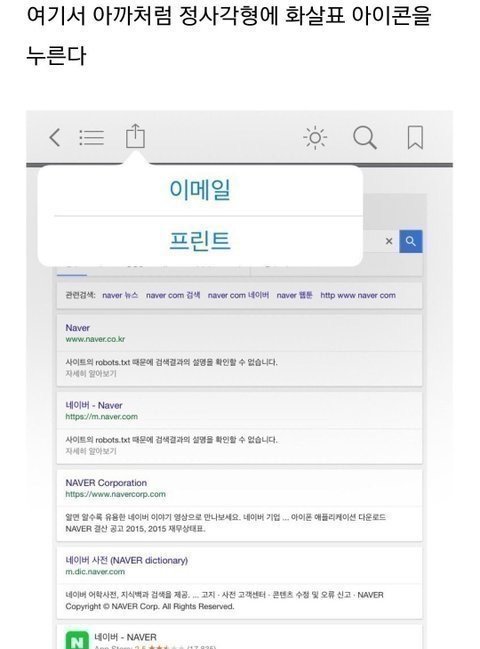The image size is (480, 649).
Task: Open related search naver com 검색
Action: (173, 295)
